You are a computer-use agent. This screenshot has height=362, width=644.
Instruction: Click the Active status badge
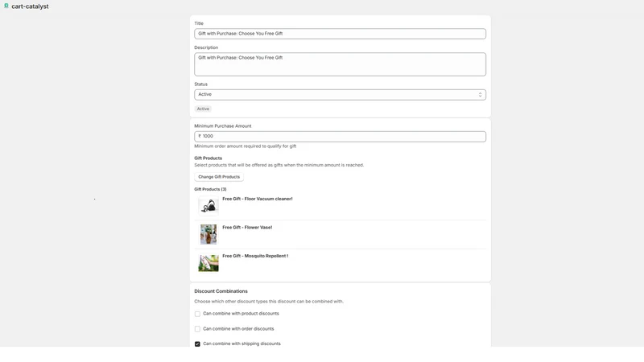[203, 109]
